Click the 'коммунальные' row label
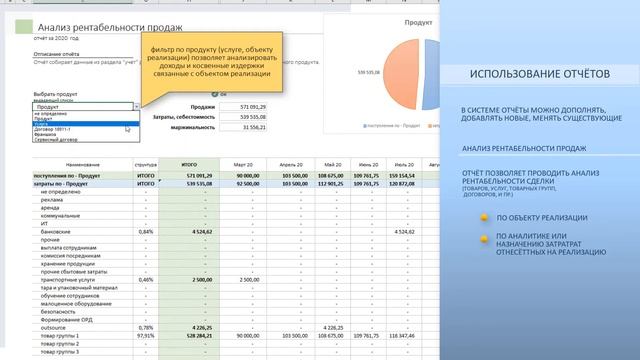This screenshot has height=360, width=640. pos(60,216)
